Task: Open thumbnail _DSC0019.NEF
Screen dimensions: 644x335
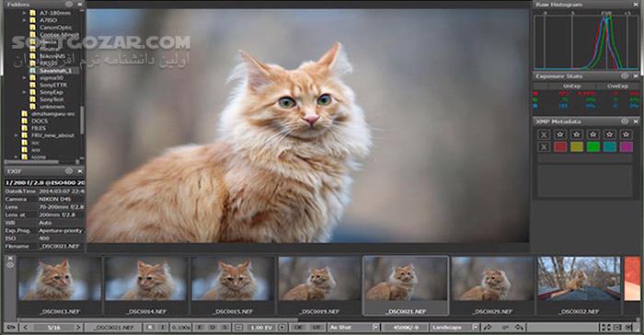Action: [320, 285]
